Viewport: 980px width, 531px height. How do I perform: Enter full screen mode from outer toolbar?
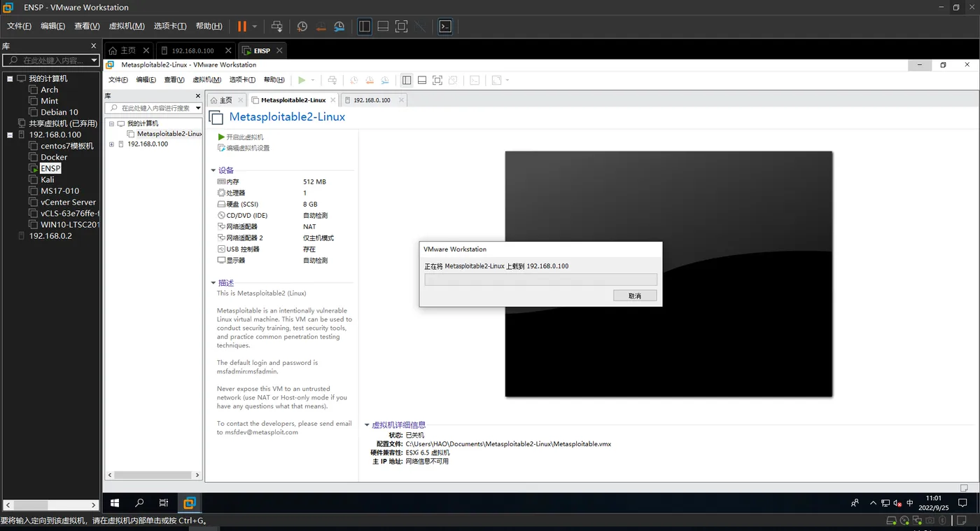(x=401, y=27)
